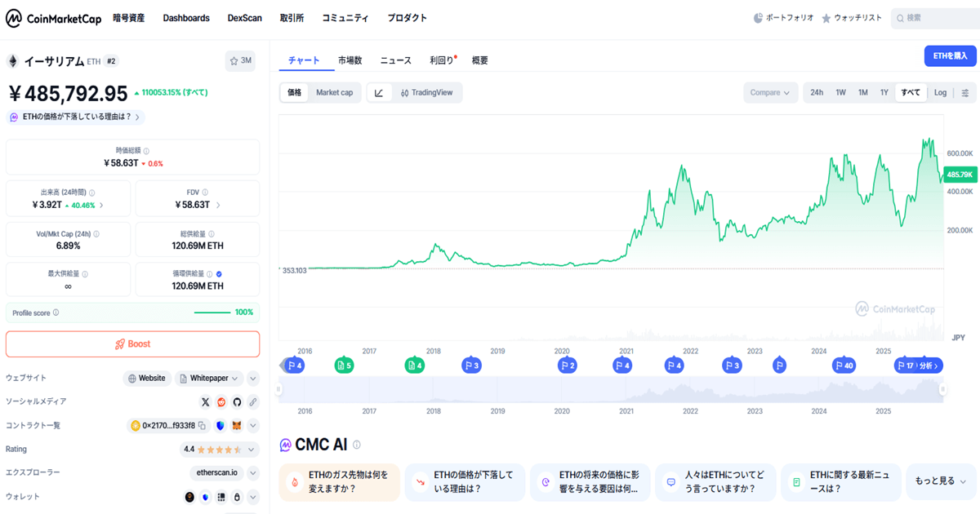Open the Compare dropdown
This screenshot has height=514, width=980.
coord(770,93)
